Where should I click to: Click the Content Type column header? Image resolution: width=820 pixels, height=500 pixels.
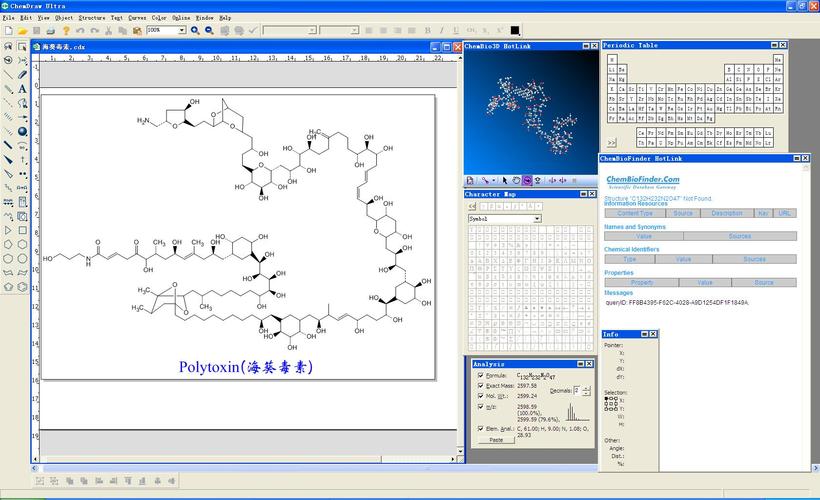635,213
